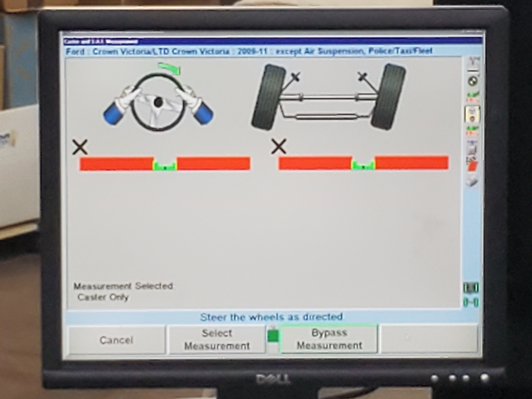
Task: Click the rear axle sensor status icon
Action: pos(471,302)
